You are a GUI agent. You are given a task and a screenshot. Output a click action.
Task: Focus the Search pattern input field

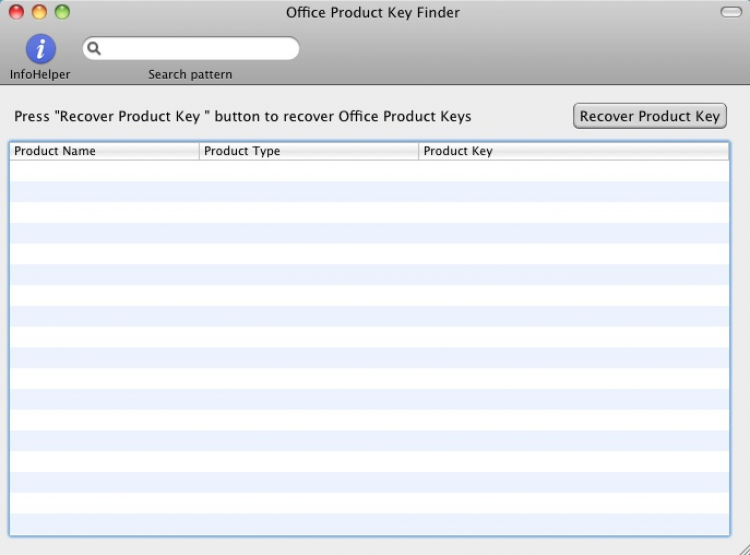(198, 48)
